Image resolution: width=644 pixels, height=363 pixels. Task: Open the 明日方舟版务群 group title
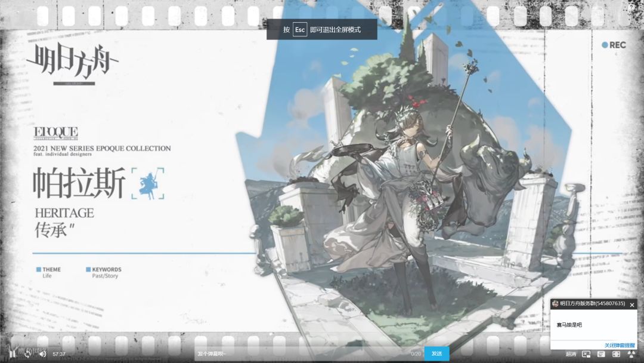click(593, 303)
